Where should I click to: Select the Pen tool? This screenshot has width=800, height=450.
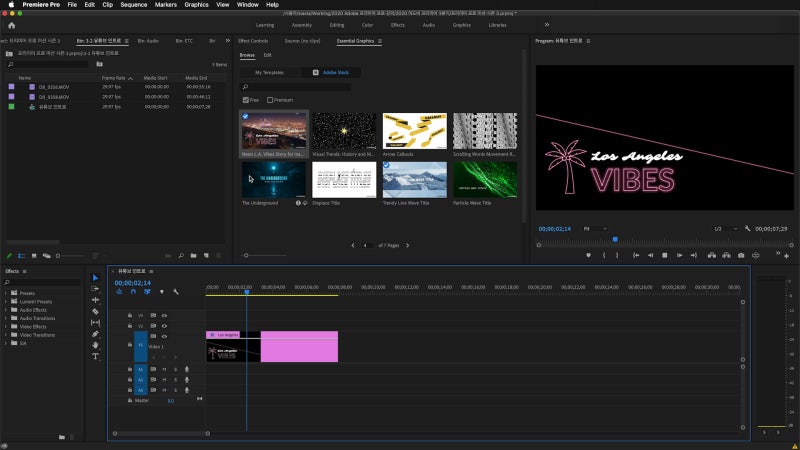(x=95, y=334)
